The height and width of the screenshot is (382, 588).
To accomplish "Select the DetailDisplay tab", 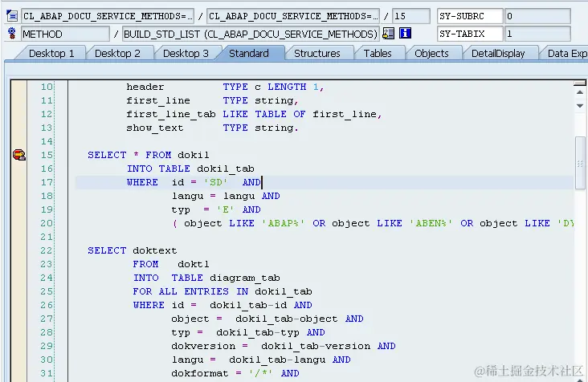I will coord(498,53).
